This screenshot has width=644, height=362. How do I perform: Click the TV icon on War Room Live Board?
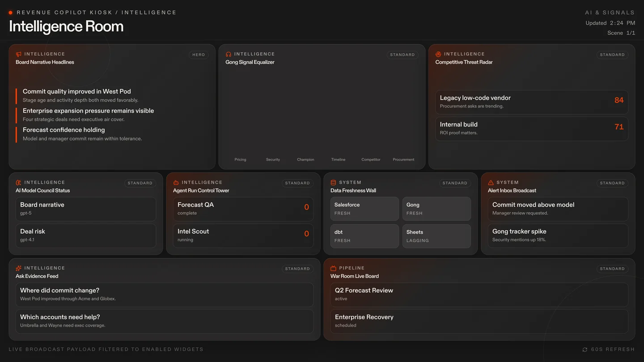pos(333,268)
